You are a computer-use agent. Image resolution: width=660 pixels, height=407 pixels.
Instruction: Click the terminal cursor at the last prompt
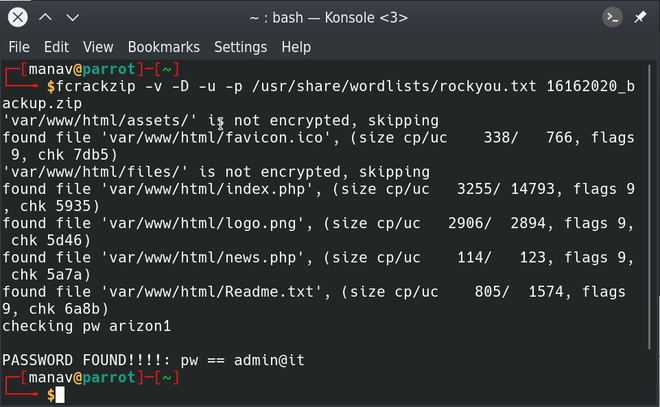(60, 395)
